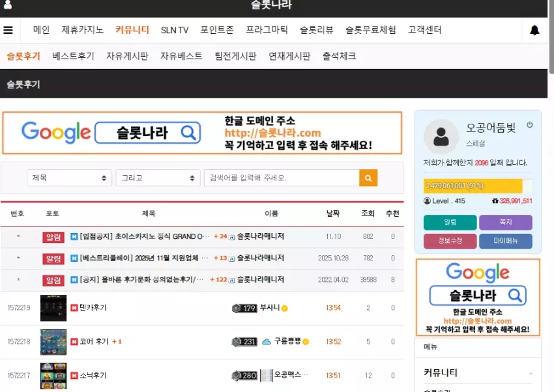Click the 텐카후기 post thumbnail
The image size is (554, 392).
coord(53,309)
